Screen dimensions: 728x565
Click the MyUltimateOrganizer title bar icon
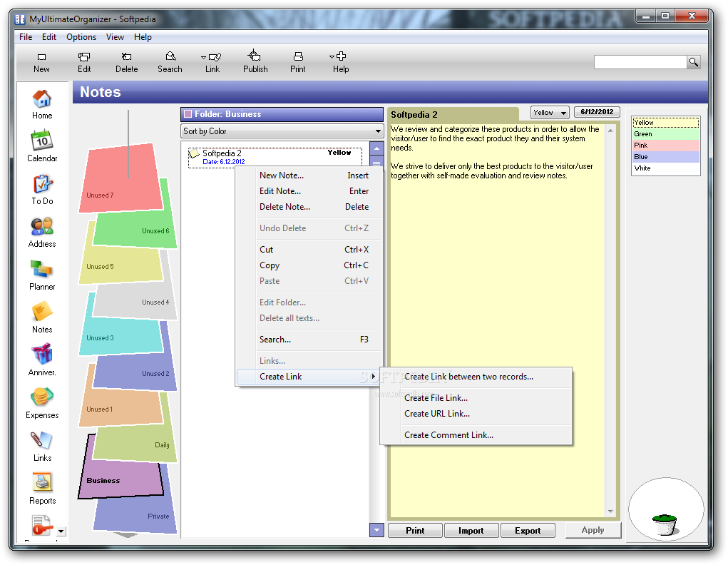[x=20, y=19]
